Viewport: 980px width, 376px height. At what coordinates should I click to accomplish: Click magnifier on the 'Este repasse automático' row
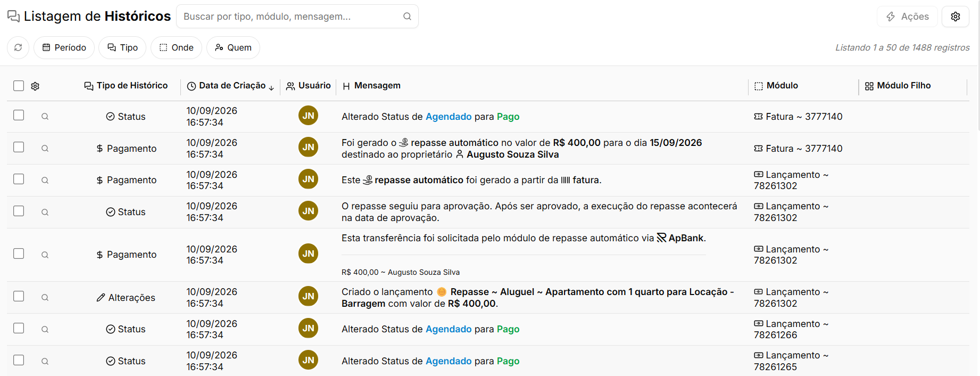[x=45, y=180]
